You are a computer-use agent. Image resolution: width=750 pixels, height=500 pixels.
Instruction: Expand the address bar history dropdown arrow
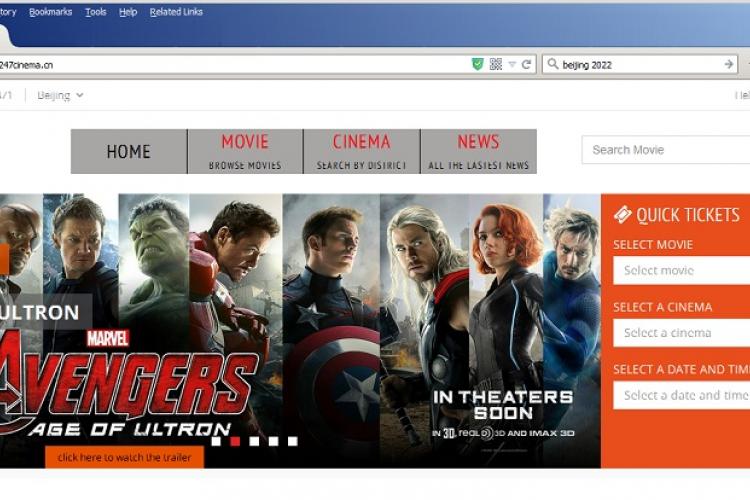click(x=512, y=65)
